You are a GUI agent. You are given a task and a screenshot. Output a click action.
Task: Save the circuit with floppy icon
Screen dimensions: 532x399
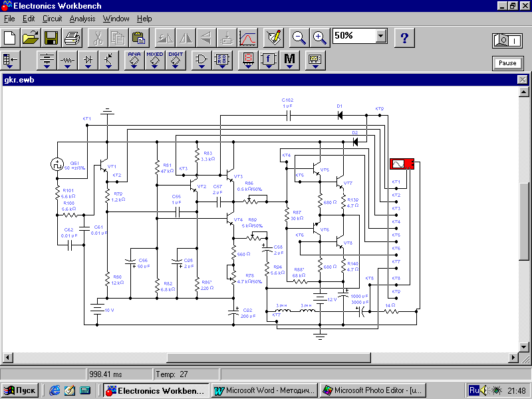point(51,37)
